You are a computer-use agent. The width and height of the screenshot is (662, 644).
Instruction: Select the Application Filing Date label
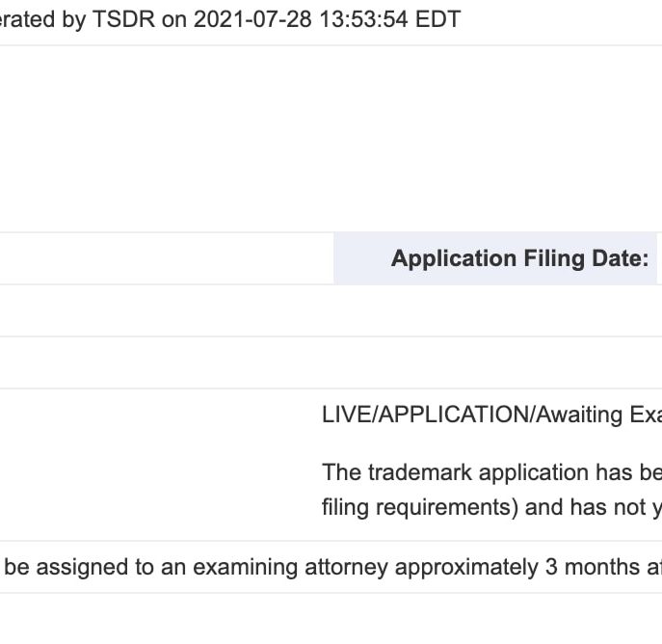pos(519,258)
